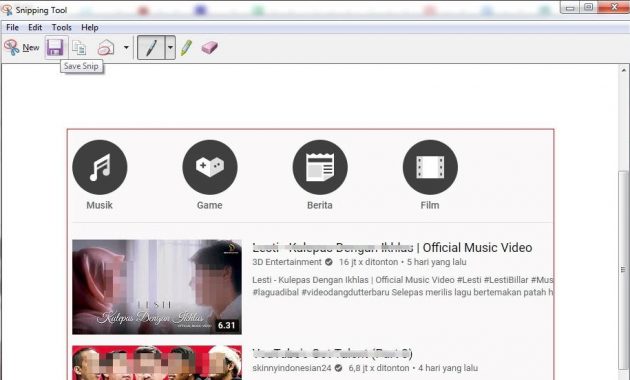Click the Film label text
630x380 pixels.
pyautogui.click(x=430, y=205)
